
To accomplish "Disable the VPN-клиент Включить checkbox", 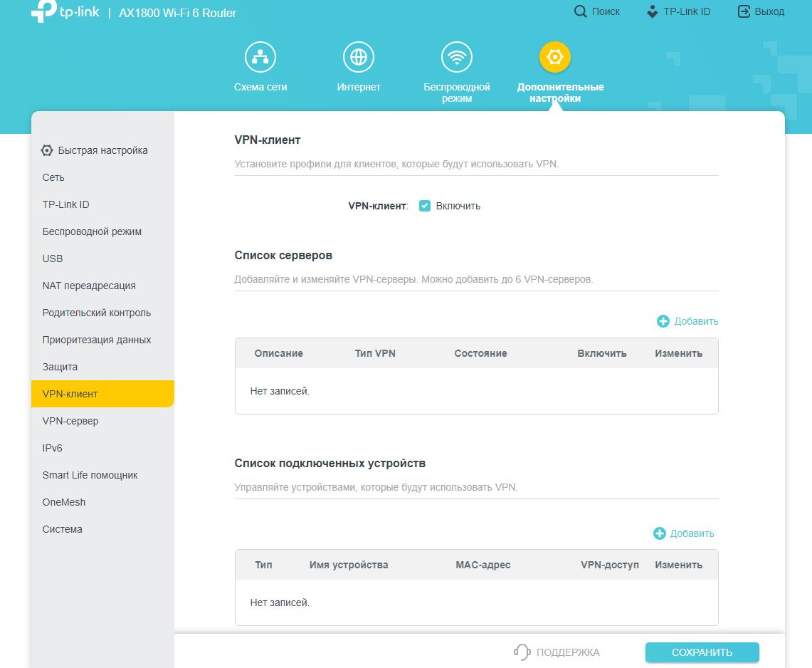I will coord(425,206).
